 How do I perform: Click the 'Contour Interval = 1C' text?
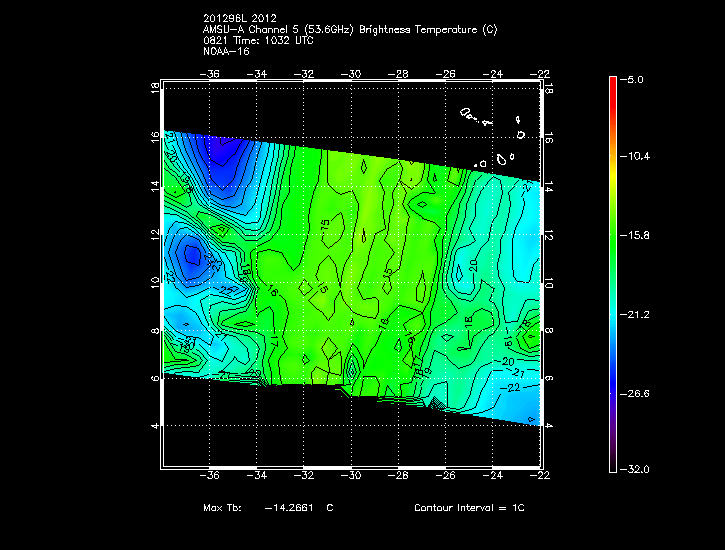468,508
